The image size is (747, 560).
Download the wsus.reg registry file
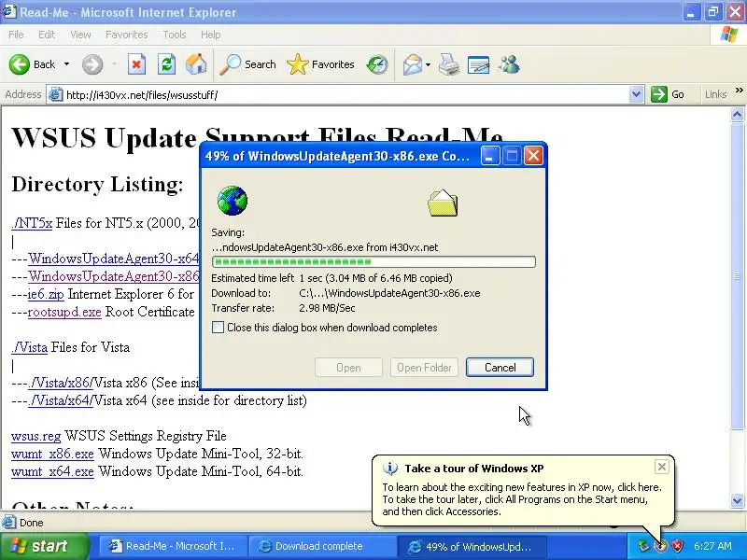point(36,436)
